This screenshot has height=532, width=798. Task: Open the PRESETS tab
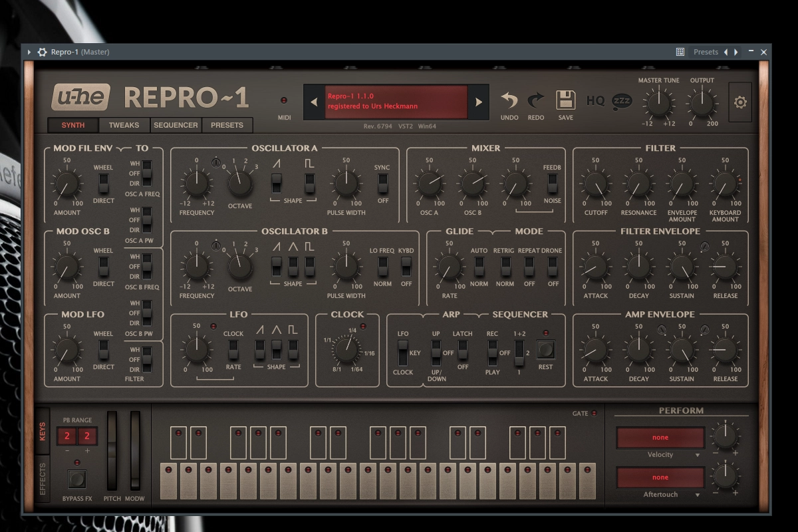pos(227,125)
